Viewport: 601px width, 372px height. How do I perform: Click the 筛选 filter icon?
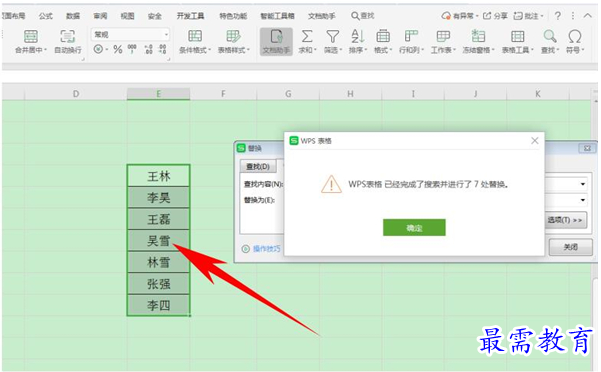[x=332, y=36]
